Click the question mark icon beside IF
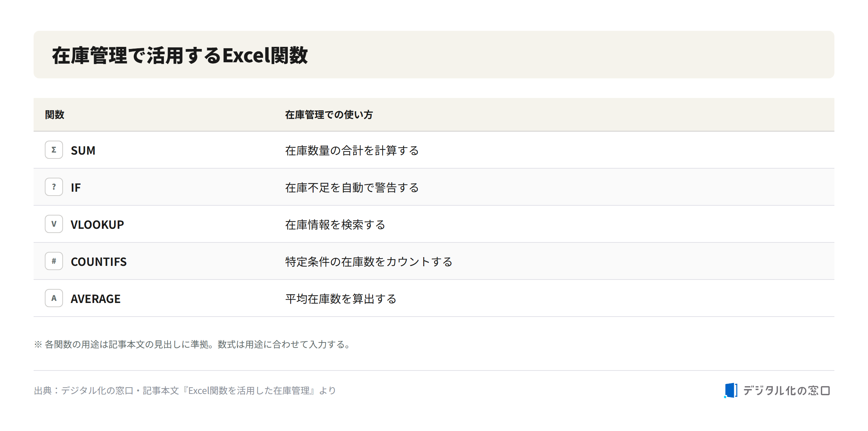The image size is (868, 431). coord(54,187)
